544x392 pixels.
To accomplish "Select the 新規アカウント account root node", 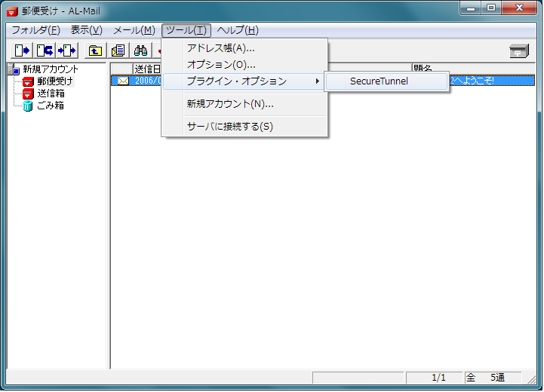I will point(50,69).
